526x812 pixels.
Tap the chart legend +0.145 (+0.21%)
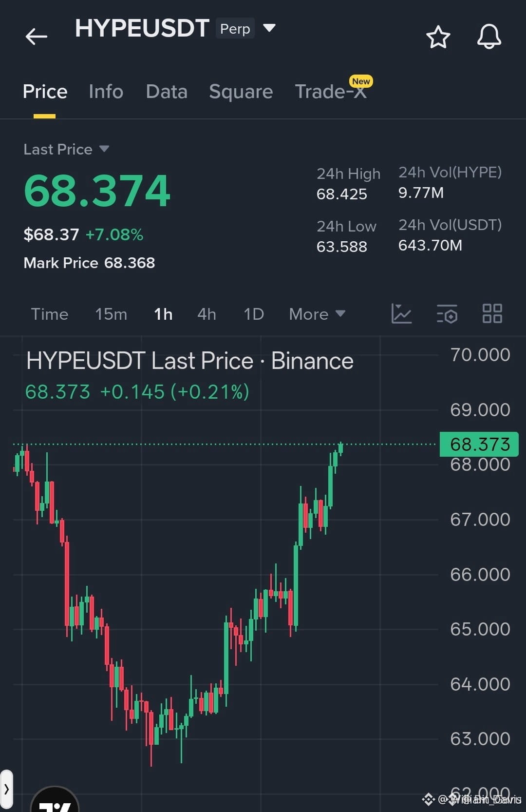coord(174,392)
